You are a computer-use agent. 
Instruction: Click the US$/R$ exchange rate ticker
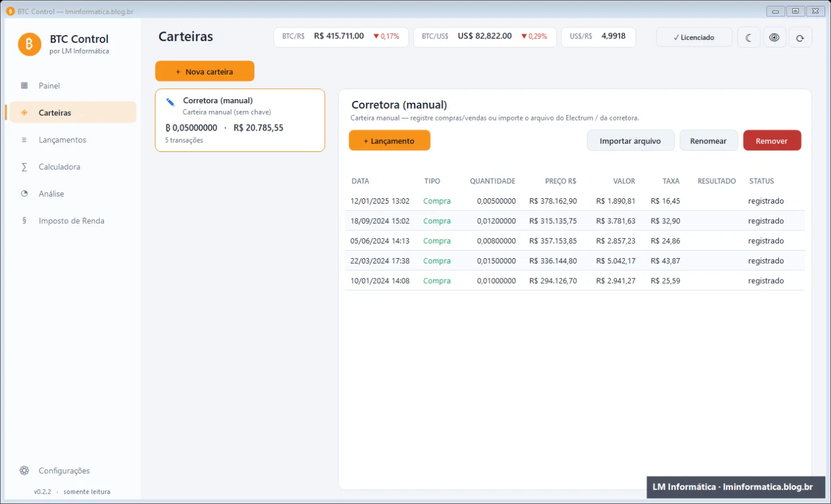pyautogui.click(x=598, y=37)
